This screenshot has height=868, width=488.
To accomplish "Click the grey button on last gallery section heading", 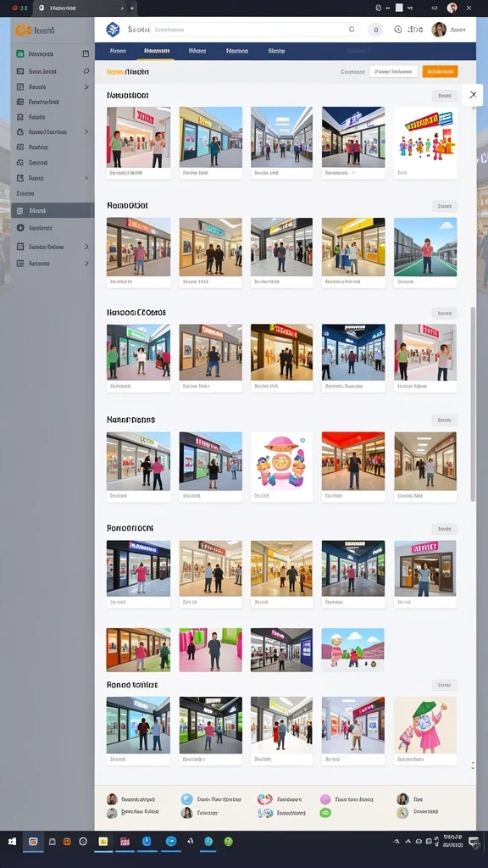I will pyautogui.click(x=444, y=685).
